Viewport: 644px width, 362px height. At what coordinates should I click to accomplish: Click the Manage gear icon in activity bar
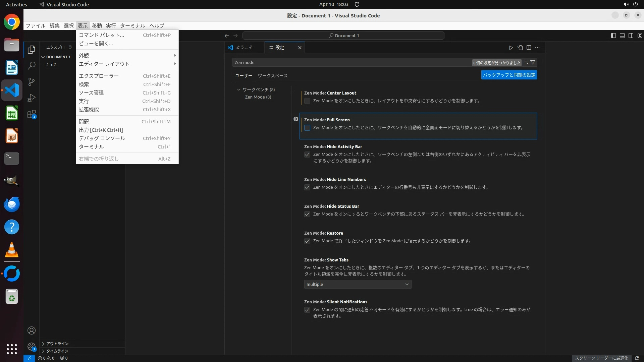pyautogui.click(x=32, y=346)
